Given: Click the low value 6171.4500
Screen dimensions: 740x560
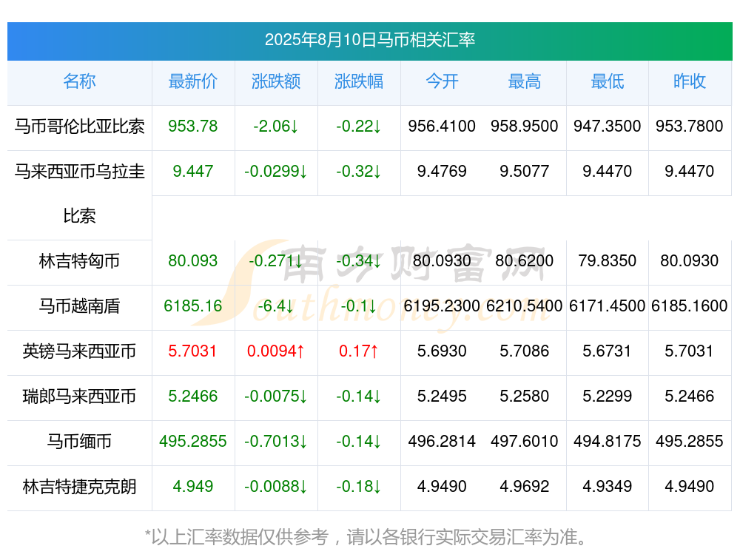Looking at the screenshot, I should click(608, 306).
